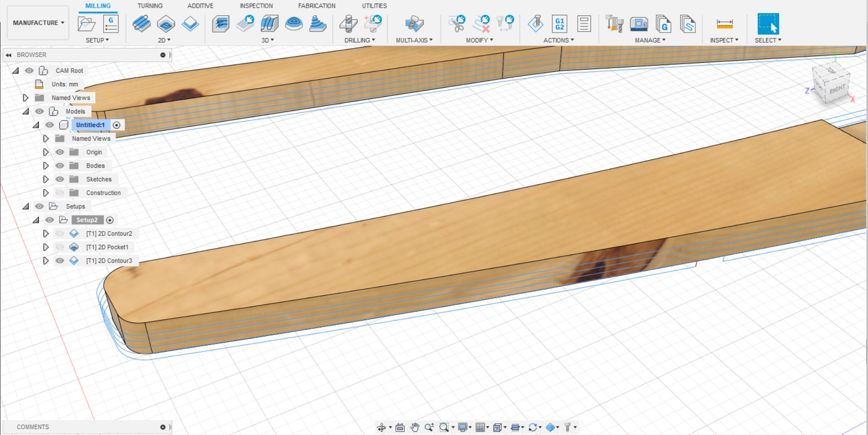The image size is (868, 435).
Task: Click the Delete Passes red X icon
Action: coord(481,24)
